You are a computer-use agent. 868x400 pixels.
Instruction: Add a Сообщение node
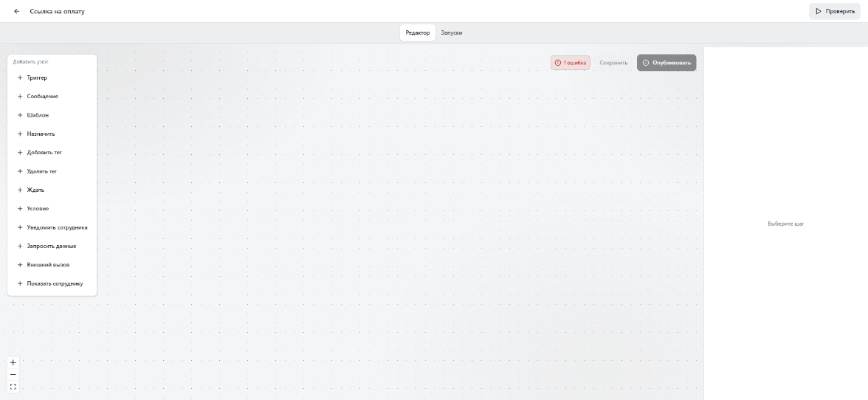52,96
